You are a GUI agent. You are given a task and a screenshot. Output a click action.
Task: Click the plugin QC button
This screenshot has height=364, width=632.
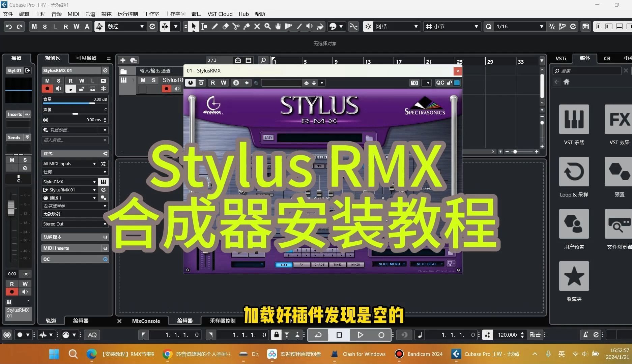pyautogui.click(x=440, y=83)
